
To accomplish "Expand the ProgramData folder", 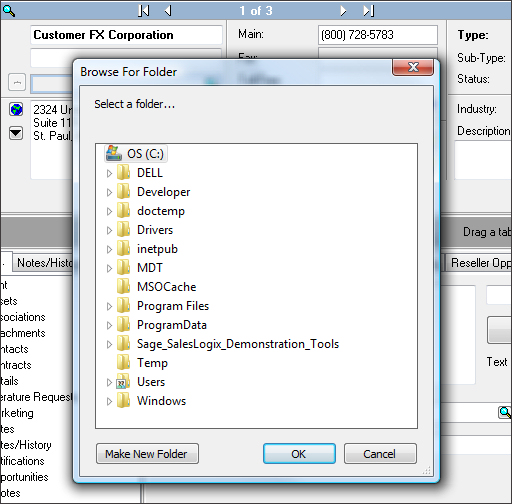I will coord(109,325).
